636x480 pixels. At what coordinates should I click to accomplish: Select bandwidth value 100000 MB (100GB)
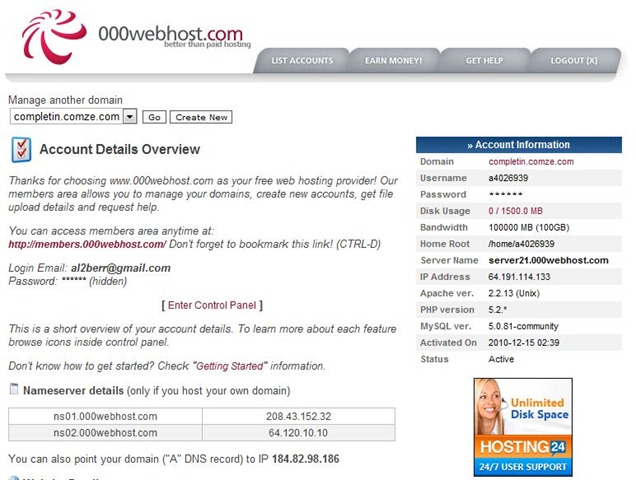tap(529, 228)
